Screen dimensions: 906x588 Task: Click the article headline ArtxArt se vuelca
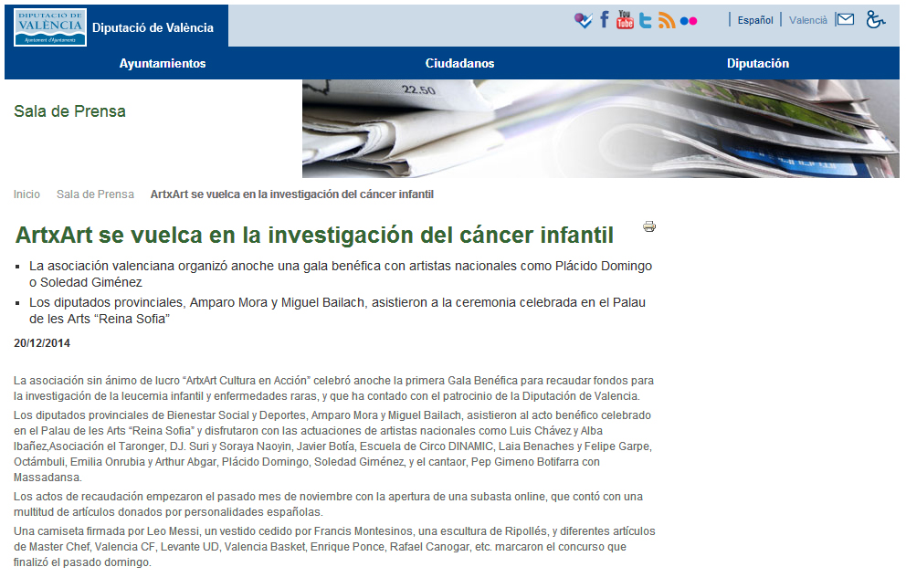[x=314, y=235]
